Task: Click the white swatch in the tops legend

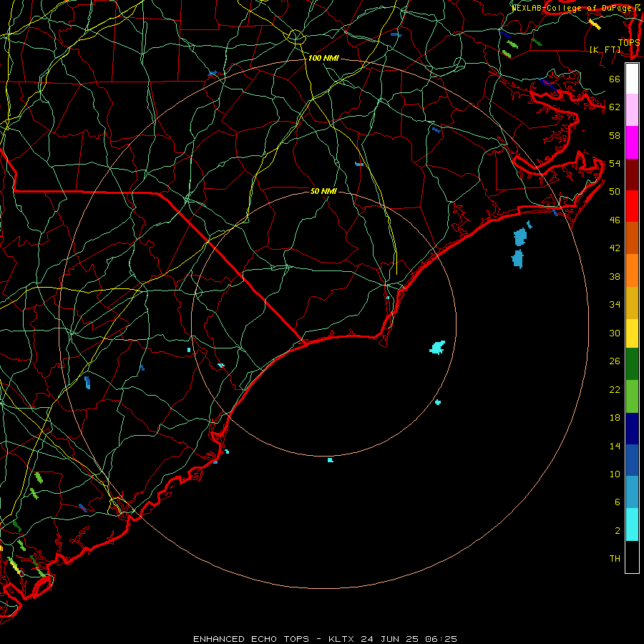Action: 632,79
